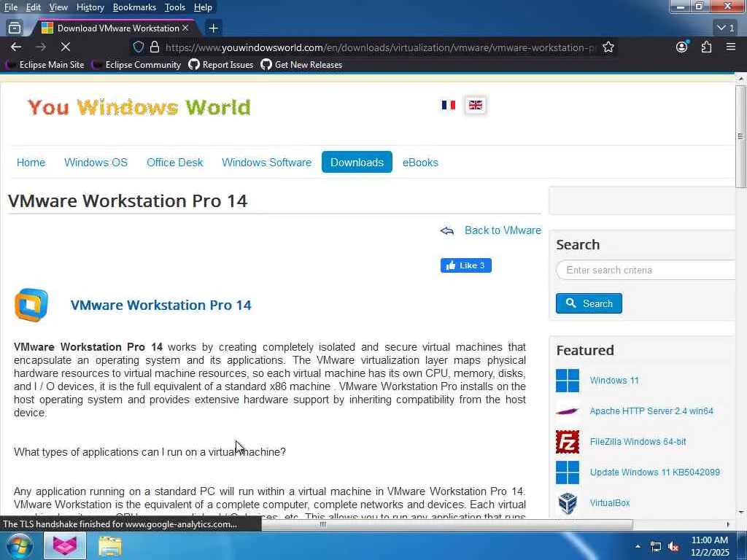Open the Help menu
Image resolution: width=747 pixels, height=560 pixels.
point(203,7)
